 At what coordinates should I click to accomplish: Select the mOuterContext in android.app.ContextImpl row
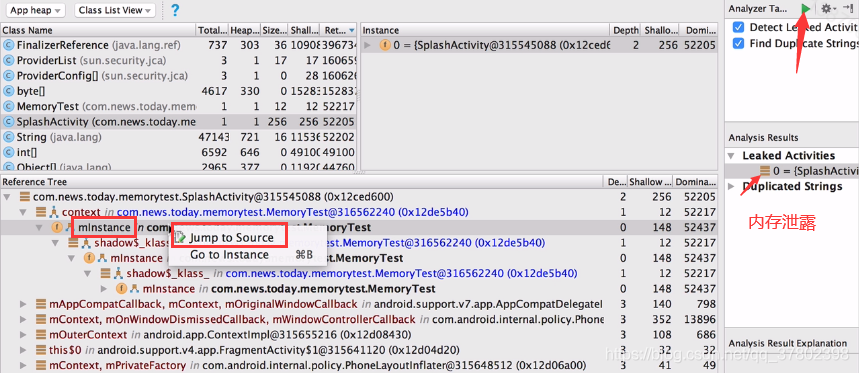pyautogui.click(x=359, y=334)
